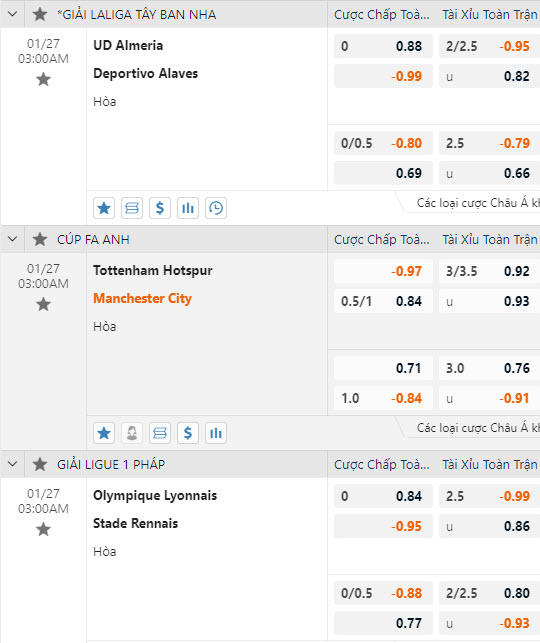Click blue star icon under Tottenham match
540x643 pixels.
point(104,433)
